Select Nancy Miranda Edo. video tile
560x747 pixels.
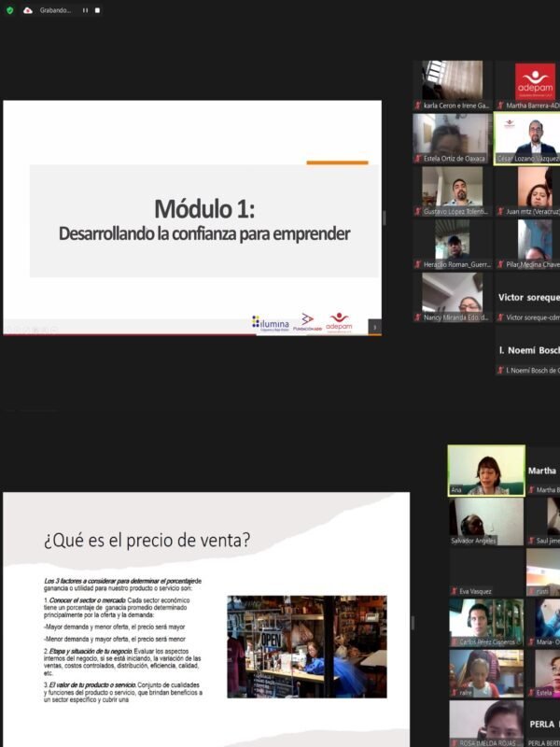tap(453, 297)
